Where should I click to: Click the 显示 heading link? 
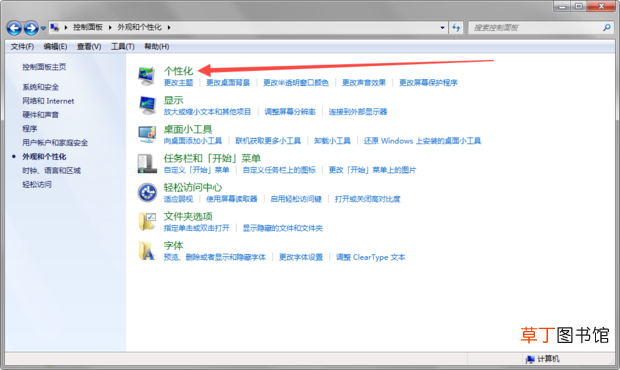pos(174,100)
